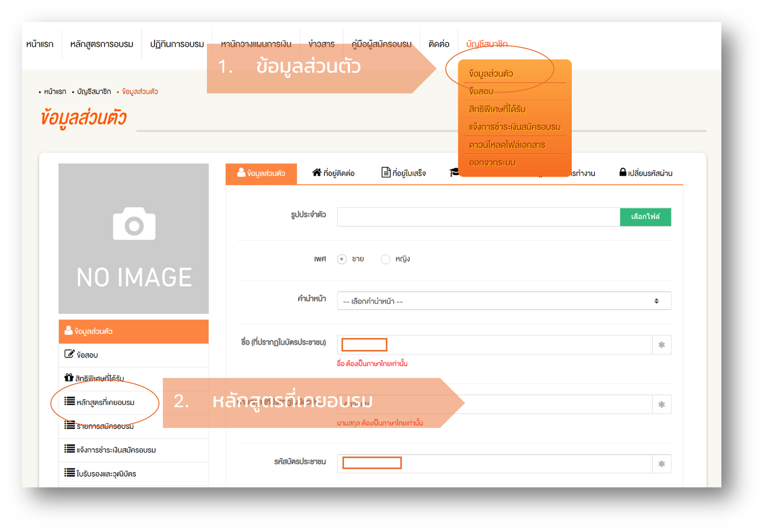Click the person icon beside sidebar ข้อมูลส่วนตัว
Viewport: 766px width, 532px height.
tap(68, 330)
